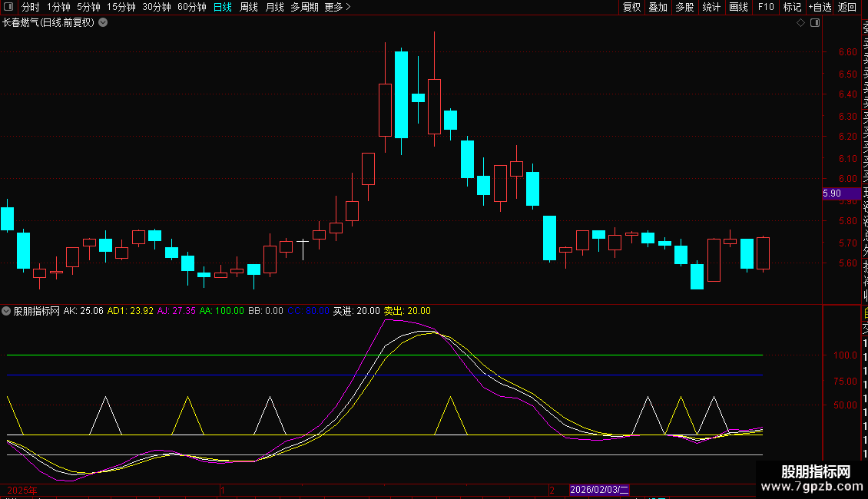
Task: Add stock via +自选 button
Action: [820, 7]
